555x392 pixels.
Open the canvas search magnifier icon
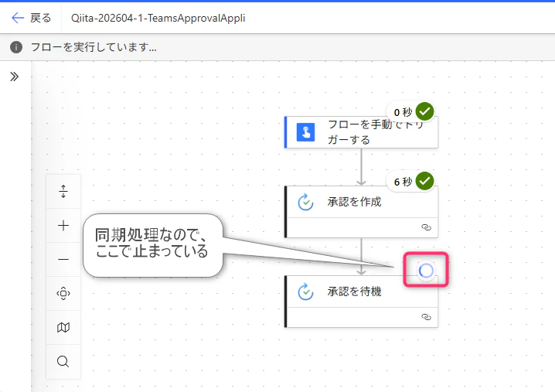[63, 362]
